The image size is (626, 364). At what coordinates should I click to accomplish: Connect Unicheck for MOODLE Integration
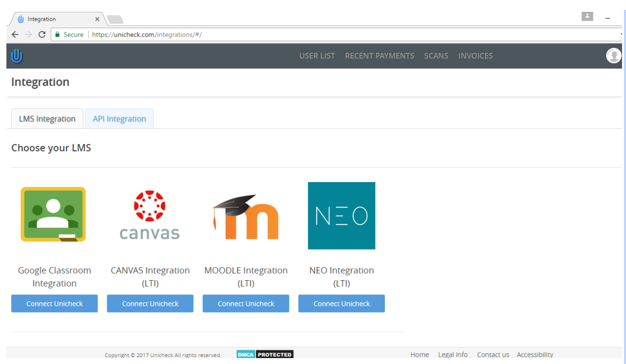246,304
